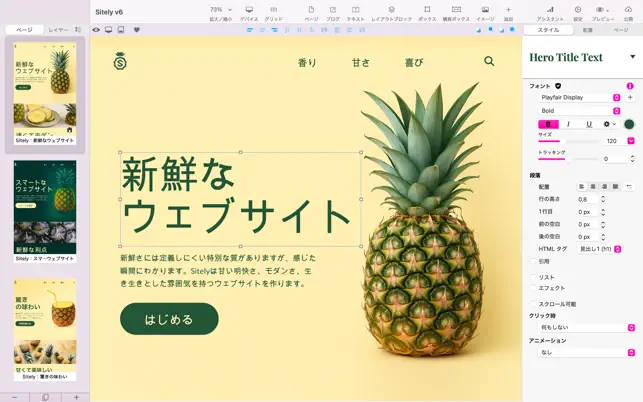643x402 pixels.
Task: Open the Bold font weight dropdown
Action: [579, 111]
